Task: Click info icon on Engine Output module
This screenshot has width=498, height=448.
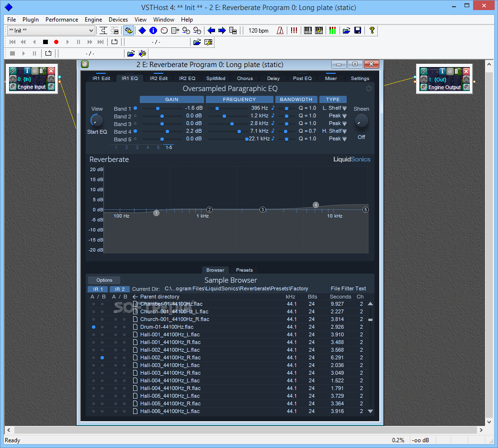Action: tap(442, 71)
